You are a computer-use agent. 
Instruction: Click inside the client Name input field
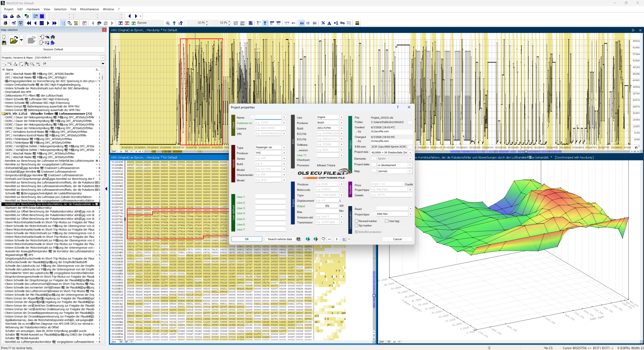tap(268, 117)
